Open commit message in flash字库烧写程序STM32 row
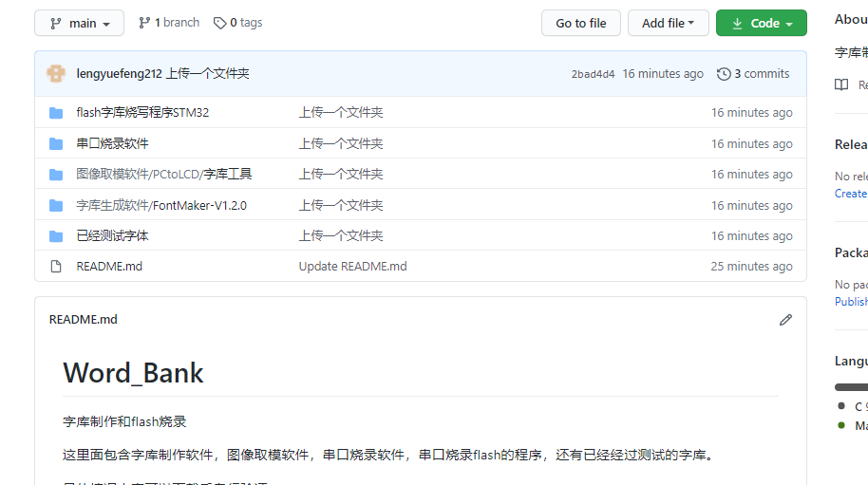Image resolution: width=868 pixels, height=485 pixels. (x=341, y=112)
